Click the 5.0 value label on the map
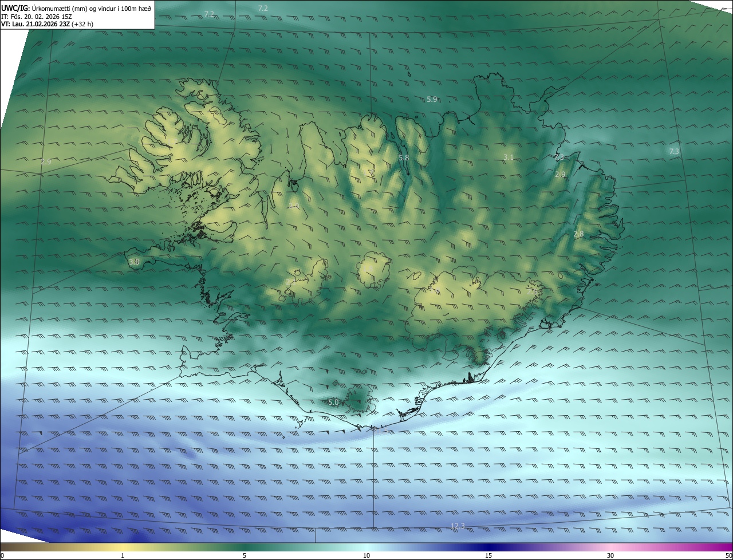The width and height of the screenshot is (733, 560). tap(334, 403)
